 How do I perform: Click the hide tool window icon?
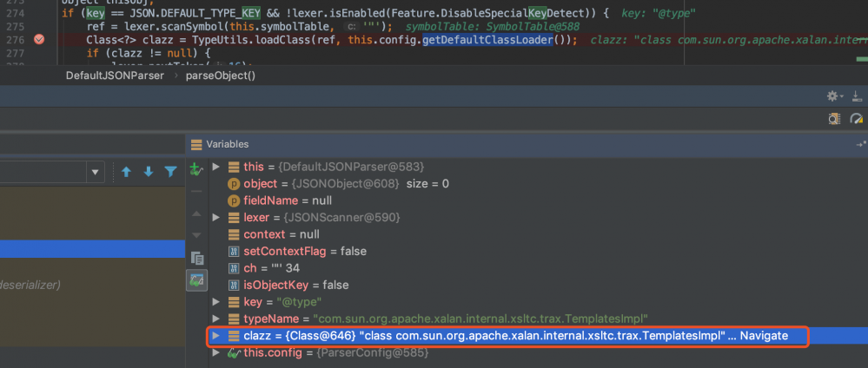[857, 95]
